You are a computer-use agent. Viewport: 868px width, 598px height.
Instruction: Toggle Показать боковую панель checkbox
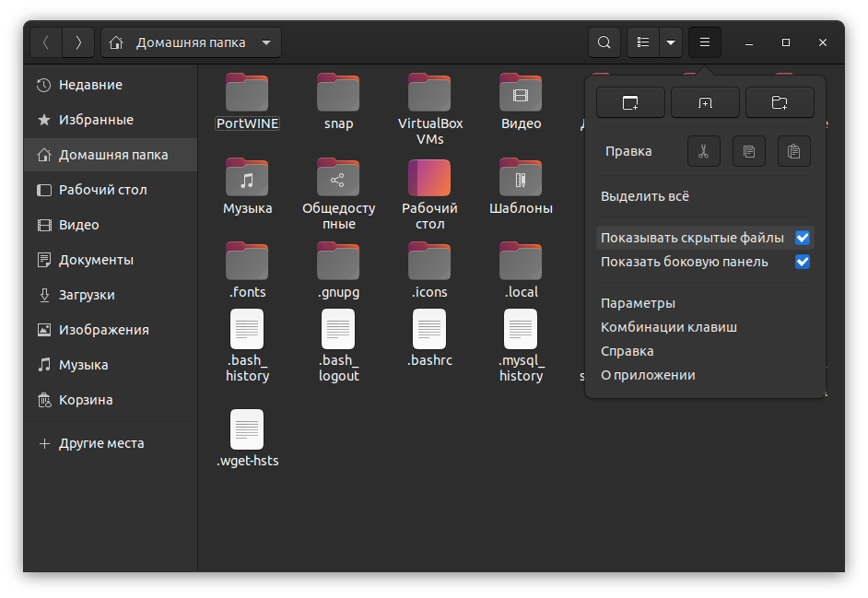803,262
